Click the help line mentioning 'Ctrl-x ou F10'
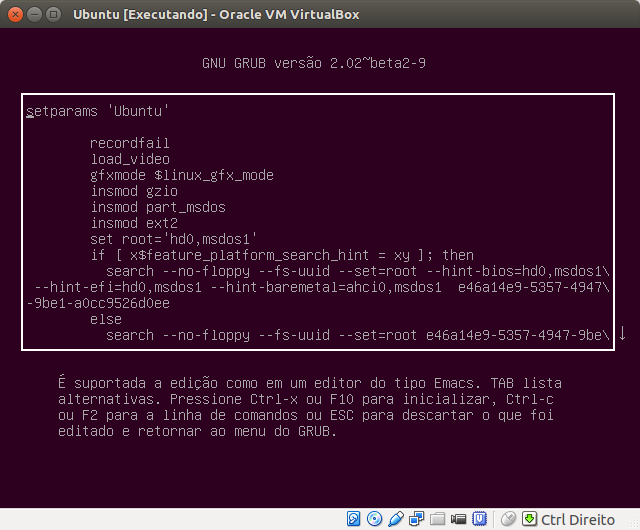640x530 pixels. (x=306, y=399)
